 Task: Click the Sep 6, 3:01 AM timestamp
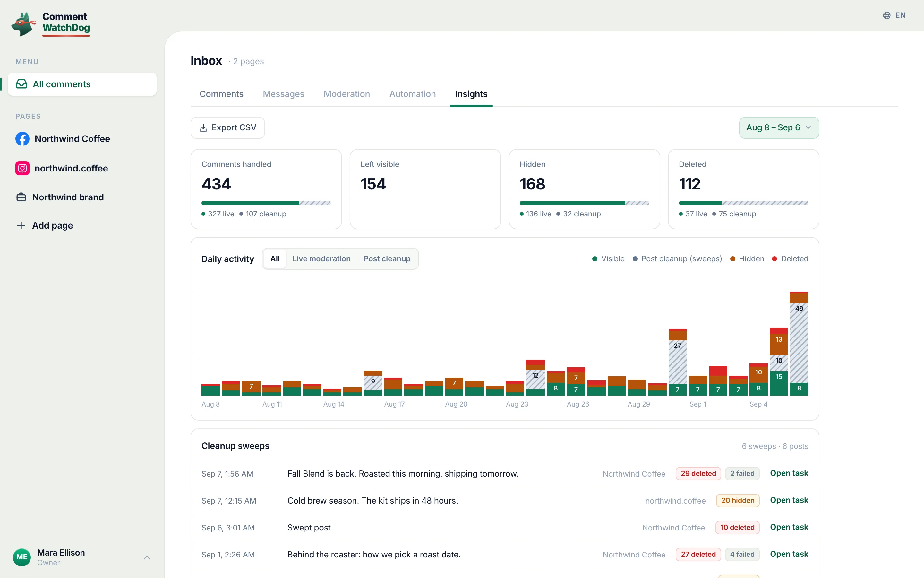[228, 528]
